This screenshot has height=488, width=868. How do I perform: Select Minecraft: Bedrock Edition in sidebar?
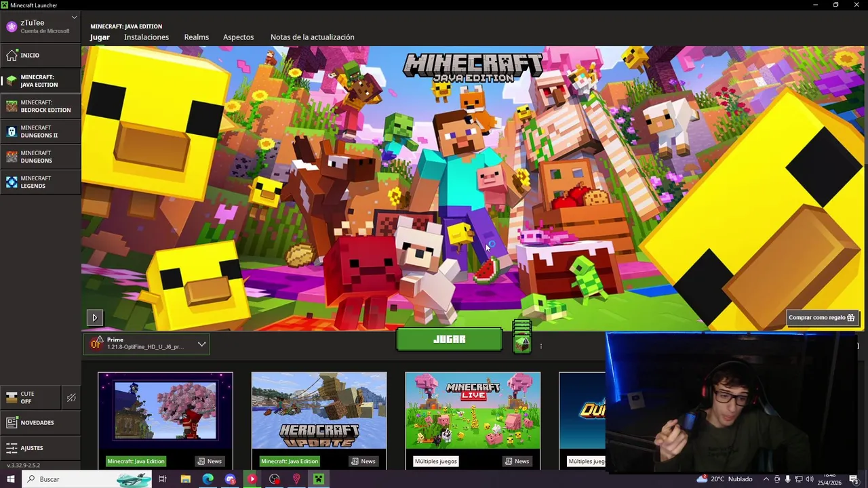coord(40,106)
